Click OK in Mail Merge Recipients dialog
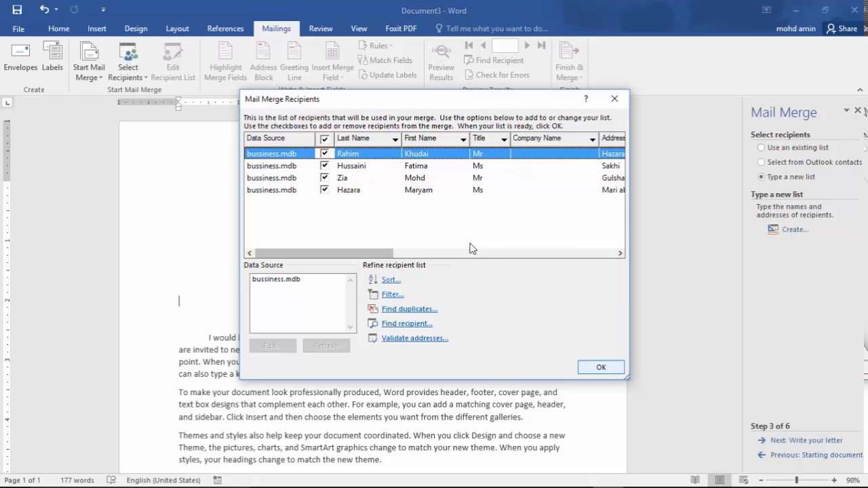 (x=601, y=367)
